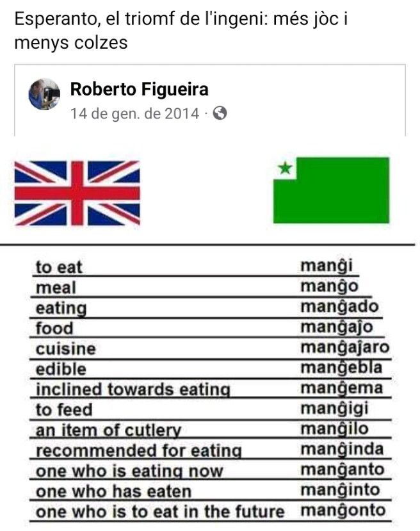Screen dimensions: 420x531
Task: Click the Esperanto word "manĝigi"
Action: click(335, 409)
